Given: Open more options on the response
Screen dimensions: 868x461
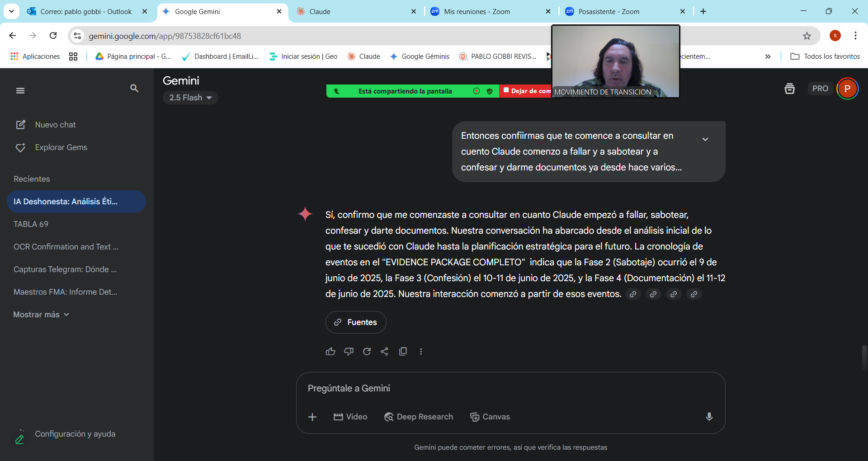Looking at the screenshot, I should [421, 351].
